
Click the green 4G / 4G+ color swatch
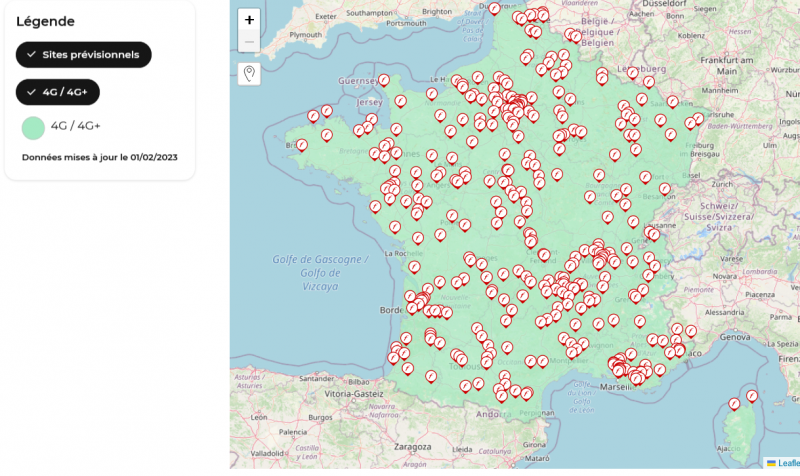click(33, 127)
